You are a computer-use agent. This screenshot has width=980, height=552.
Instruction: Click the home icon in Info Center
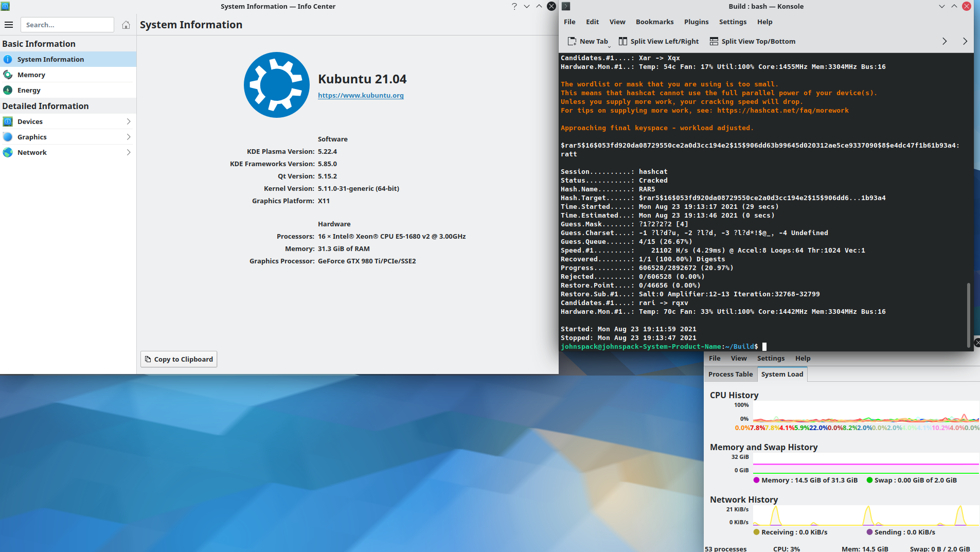126,25
